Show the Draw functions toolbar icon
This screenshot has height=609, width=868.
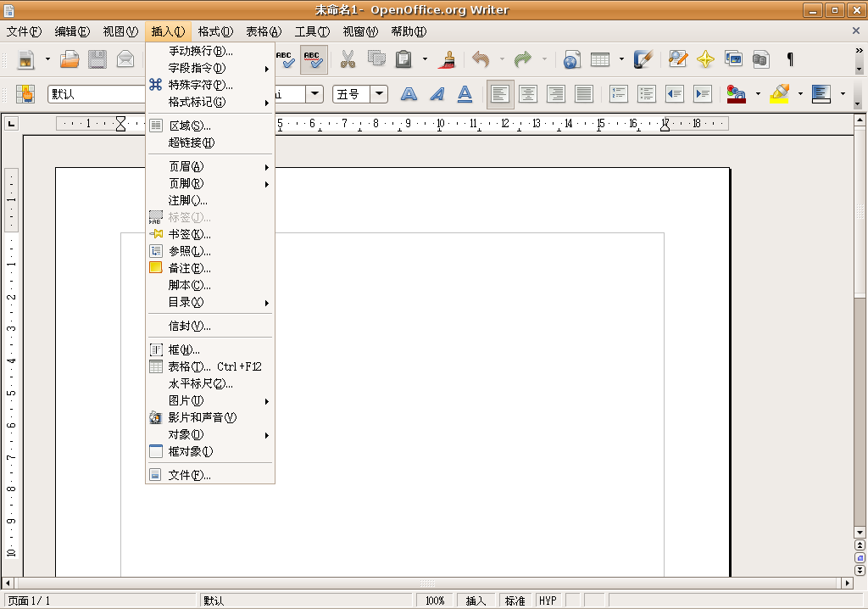point(643,59)
